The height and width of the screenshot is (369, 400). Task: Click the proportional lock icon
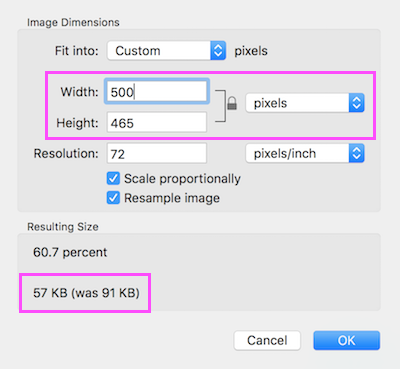tap(232, 103)
